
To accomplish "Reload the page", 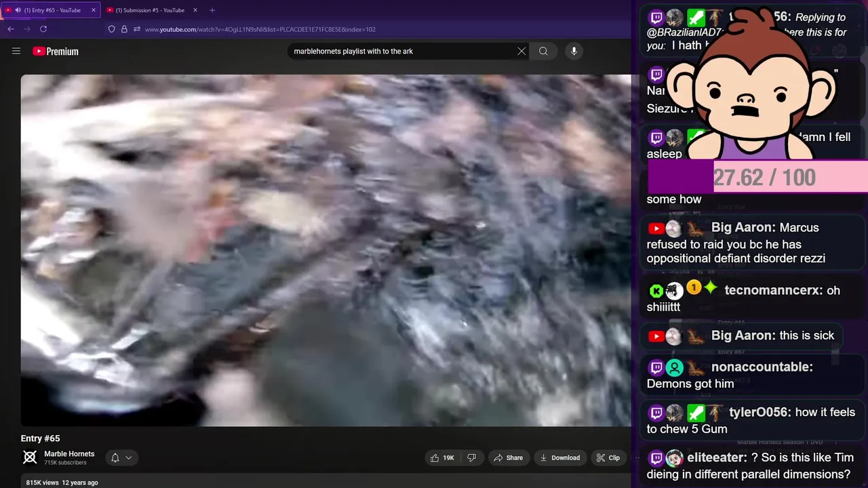I will point(43,29).
